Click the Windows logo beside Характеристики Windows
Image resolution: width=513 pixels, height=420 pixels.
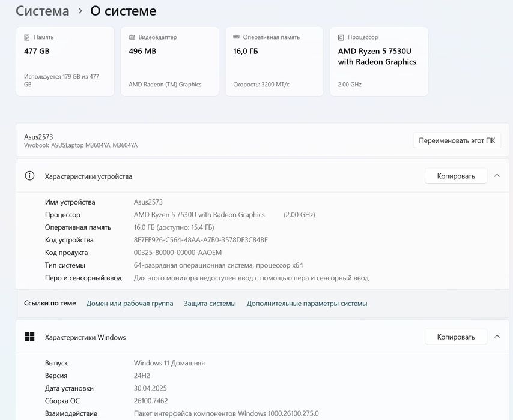[29, 337]
